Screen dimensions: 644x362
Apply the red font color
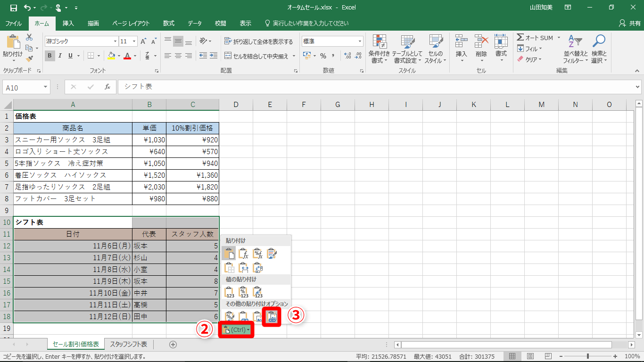click(x=127, y=56)
